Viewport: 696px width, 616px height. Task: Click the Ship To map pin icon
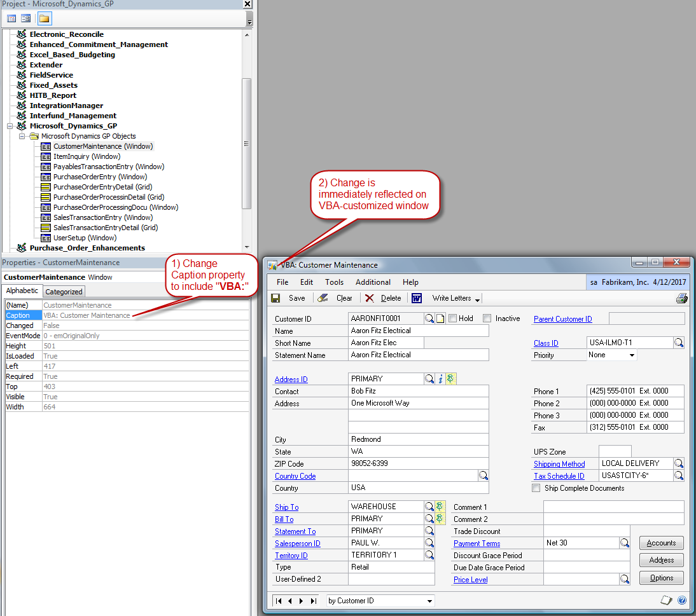[x=440, y=507]
